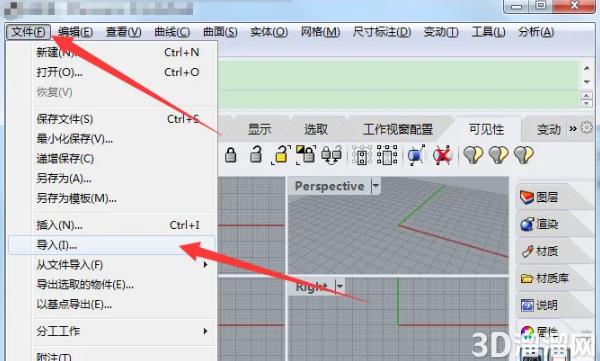This screenshot has width=600, height=361.
Task: Choose 打开(O)... from File menu
Action: pyautogui.click(x=111, y=72)
